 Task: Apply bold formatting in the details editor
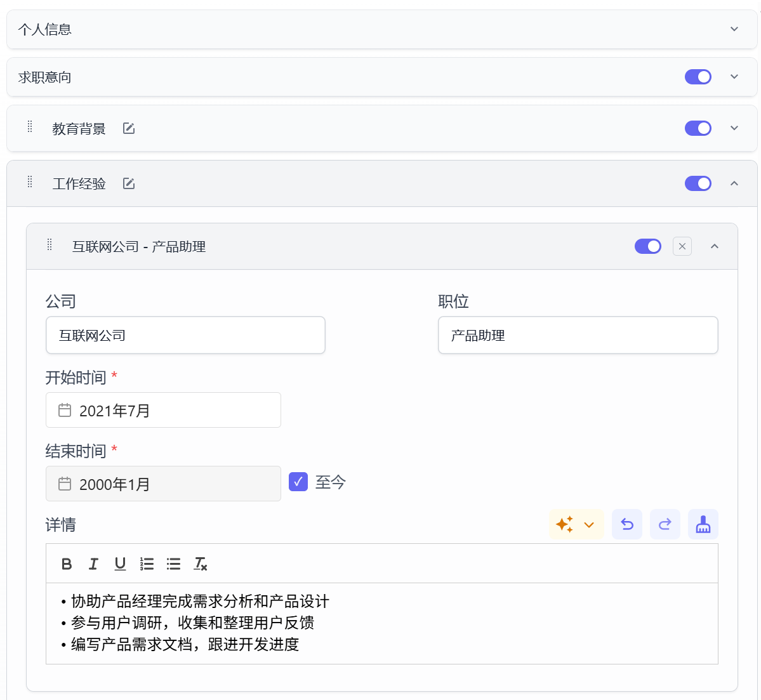tap(67, 564)
